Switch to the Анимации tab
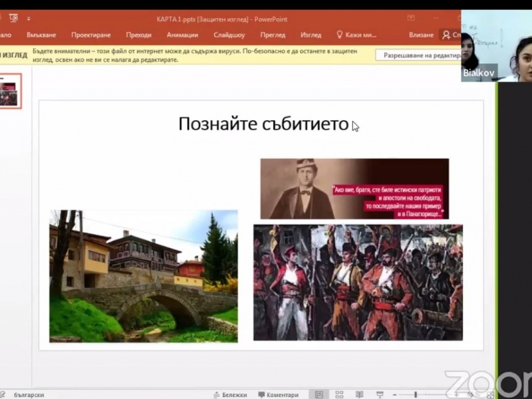532x399 pixels. (182, 35)
